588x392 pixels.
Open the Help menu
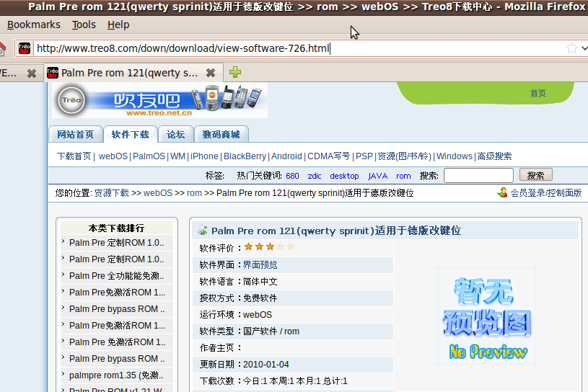[118, 24]
